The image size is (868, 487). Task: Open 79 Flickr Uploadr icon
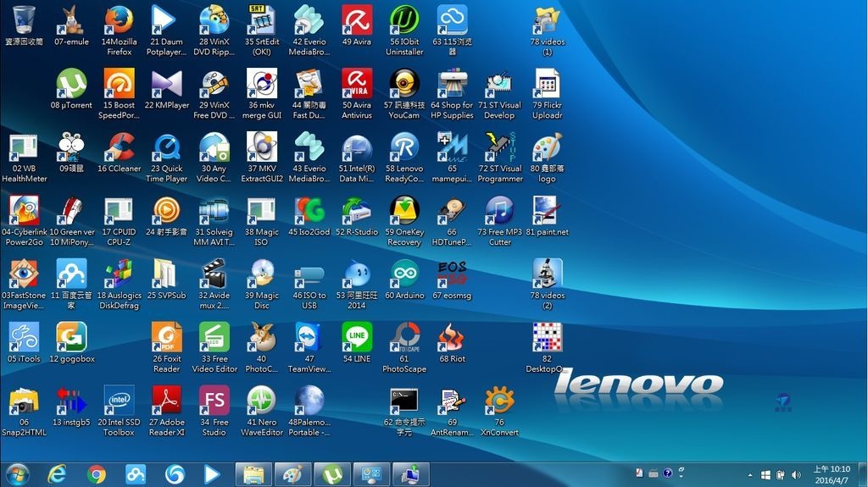coord(547,84)
